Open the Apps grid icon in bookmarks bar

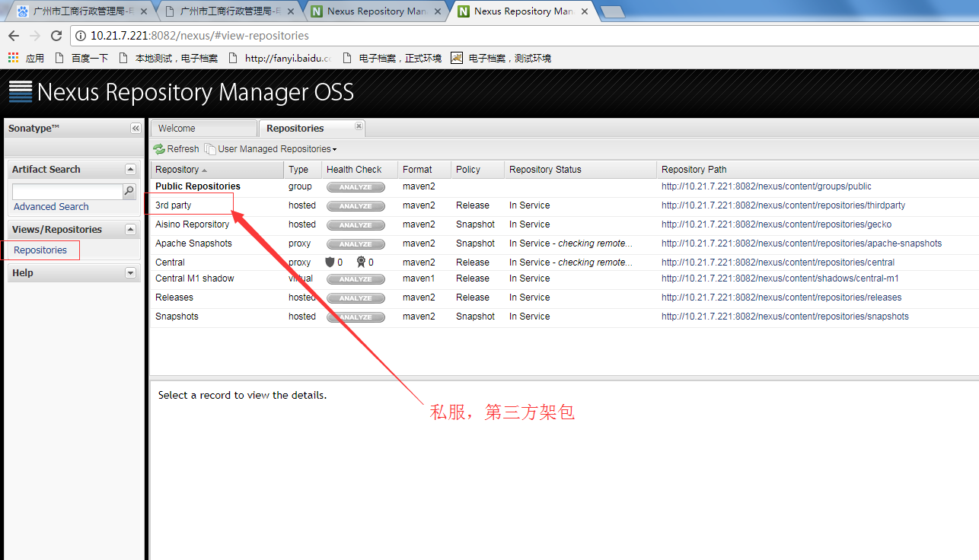click(13, 58)
